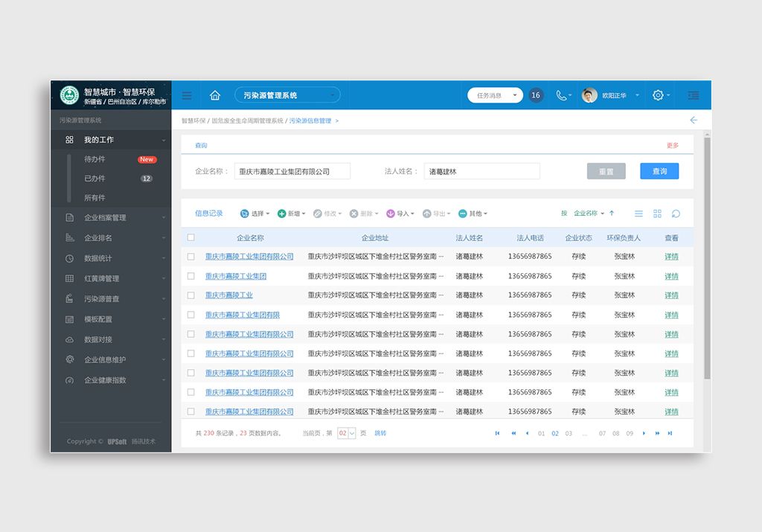
Task: Click the 模板配置 template icon
Action: point(69,319)
